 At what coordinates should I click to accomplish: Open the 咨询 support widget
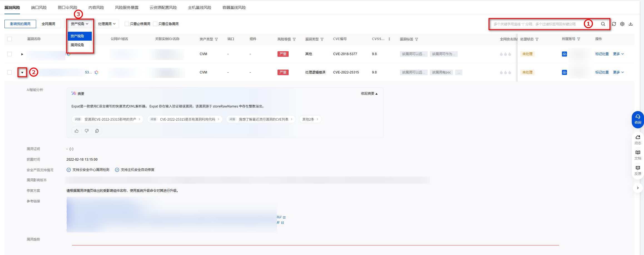[638, 119]
